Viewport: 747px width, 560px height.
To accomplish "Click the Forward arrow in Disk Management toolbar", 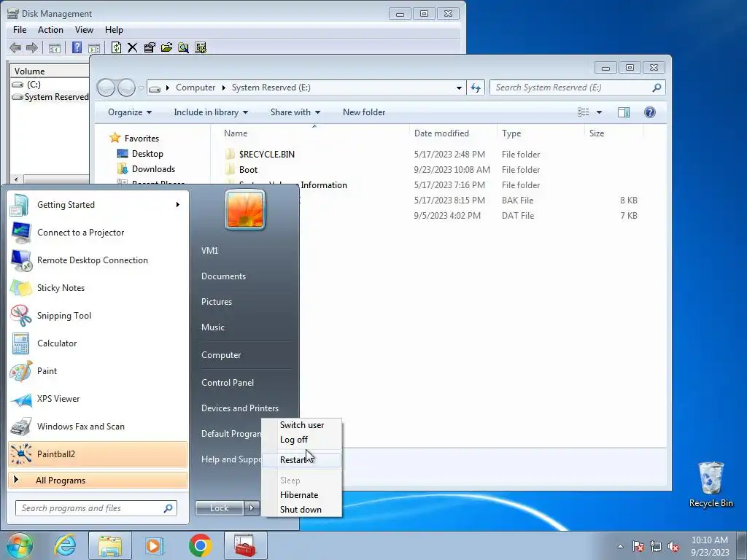I will (32, 47).
